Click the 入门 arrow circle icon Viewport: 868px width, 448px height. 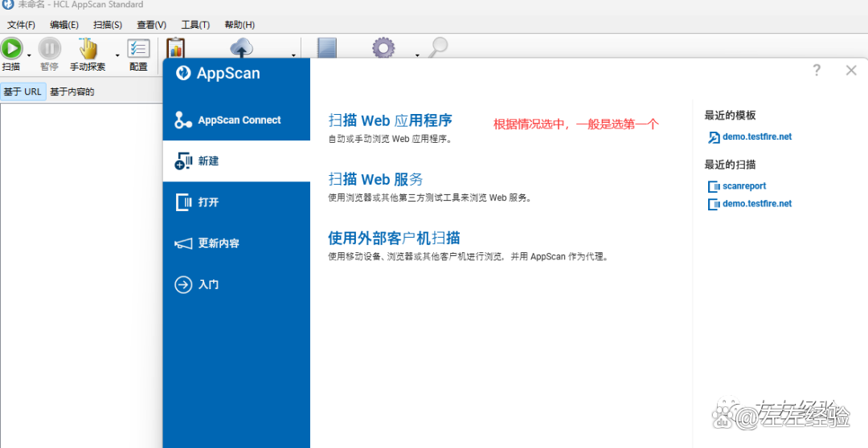click(x=183, y=284)
